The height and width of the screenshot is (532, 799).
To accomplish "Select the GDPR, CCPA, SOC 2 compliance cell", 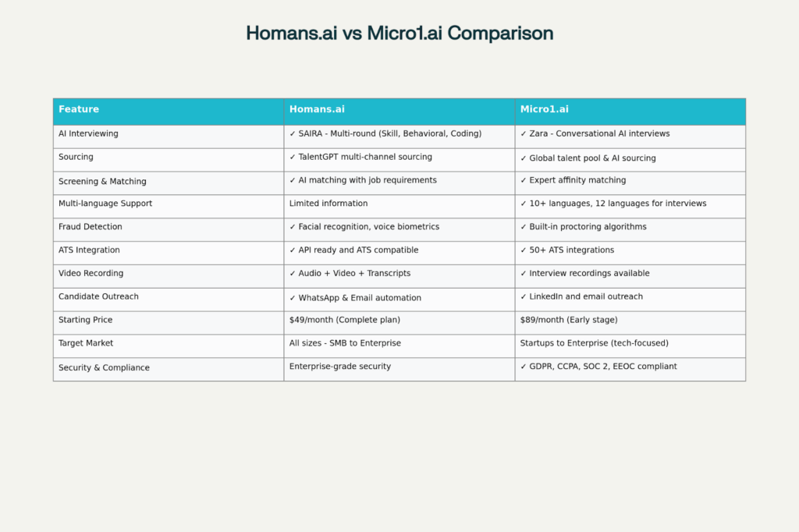I will point(598,367).
